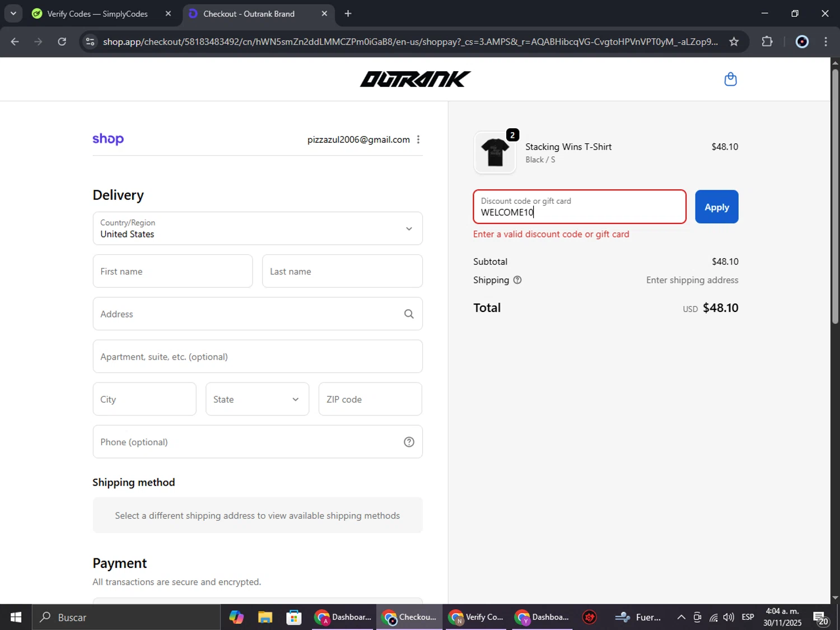Focus the discount code field

(x=580, y=207)
